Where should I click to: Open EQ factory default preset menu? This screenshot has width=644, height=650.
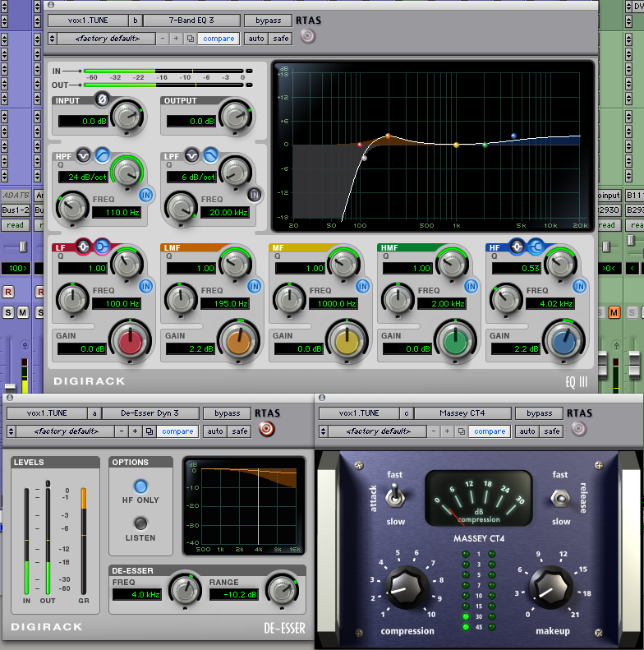click(x=108, y=39)
